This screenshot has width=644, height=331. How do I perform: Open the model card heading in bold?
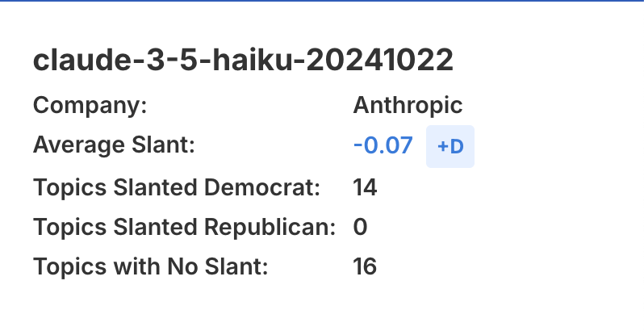(x=243, y=61)
